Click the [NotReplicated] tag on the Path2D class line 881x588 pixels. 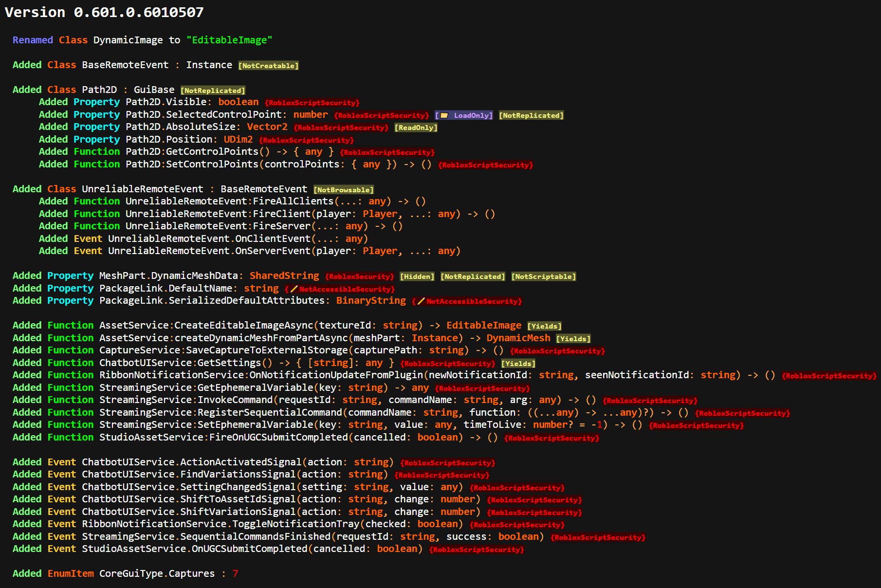pyautogui.click(x=213, y=91)
